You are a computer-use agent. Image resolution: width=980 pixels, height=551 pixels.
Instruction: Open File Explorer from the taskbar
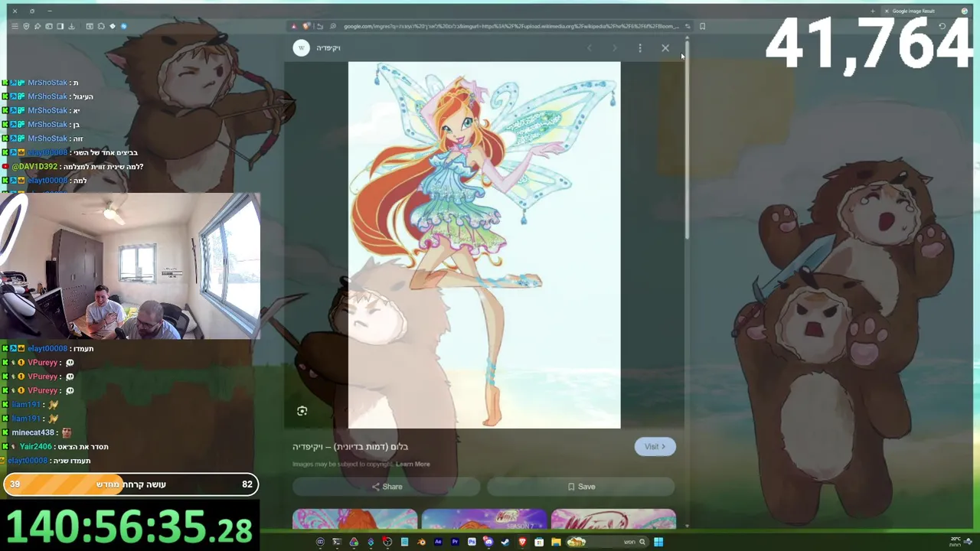(556, 542)
